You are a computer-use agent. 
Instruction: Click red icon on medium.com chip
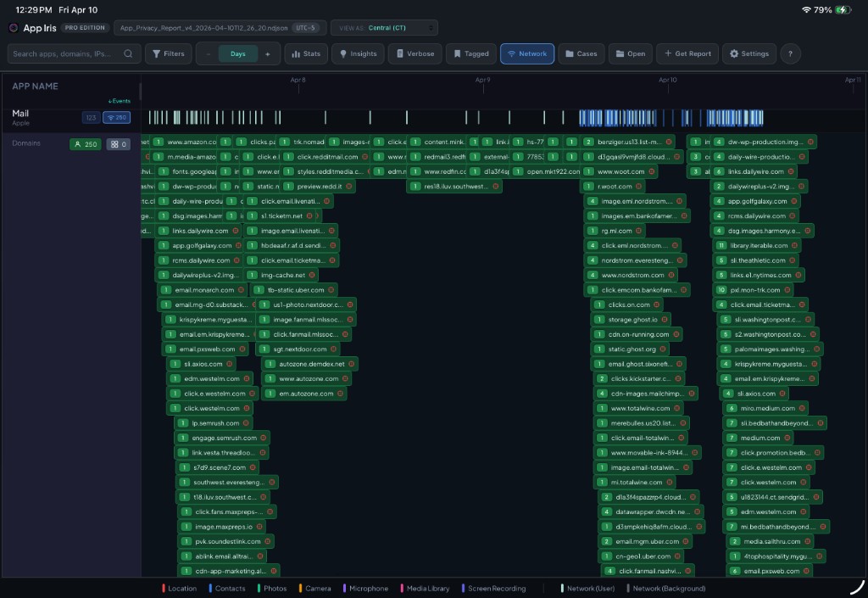click(x=787, y=438)
